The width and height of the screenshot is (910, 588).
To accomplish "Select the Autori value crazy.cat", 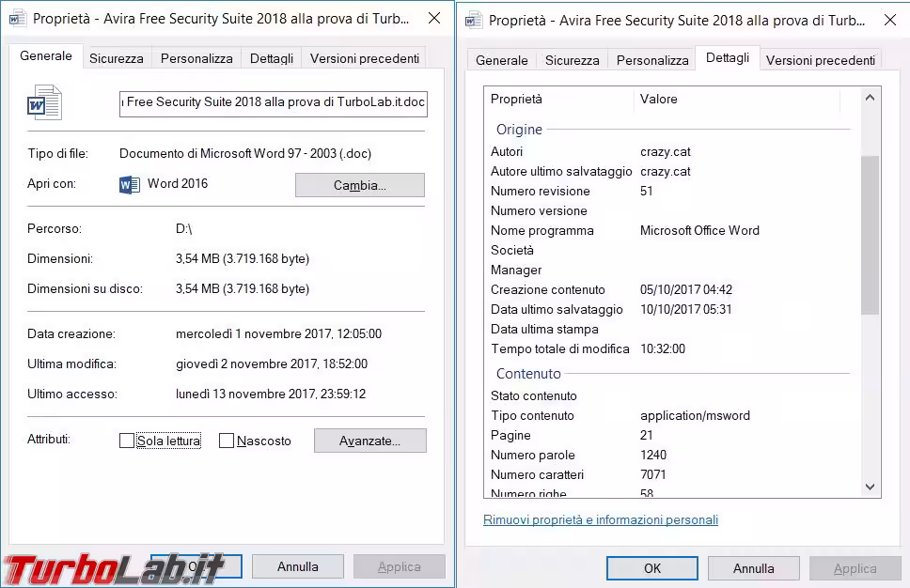I will pyautogui.click(x=665, y=152).
